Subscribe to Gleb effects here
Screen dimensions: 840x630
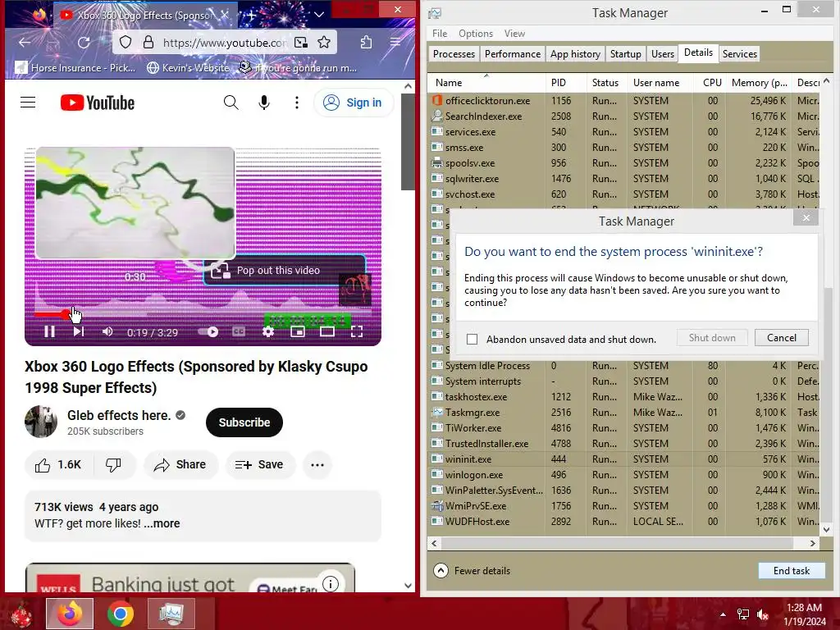click(x=244, y=422)
